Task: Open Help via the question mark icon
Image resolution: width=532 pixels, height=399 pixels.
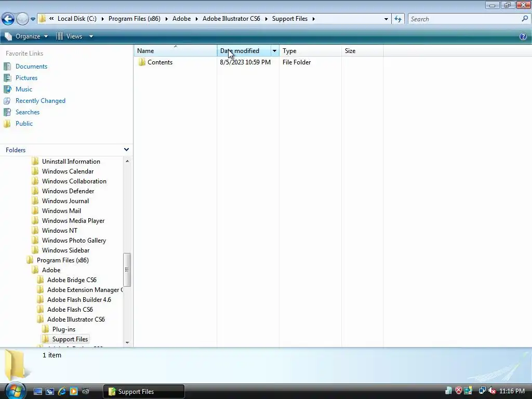Action: (x=523, y=36)
